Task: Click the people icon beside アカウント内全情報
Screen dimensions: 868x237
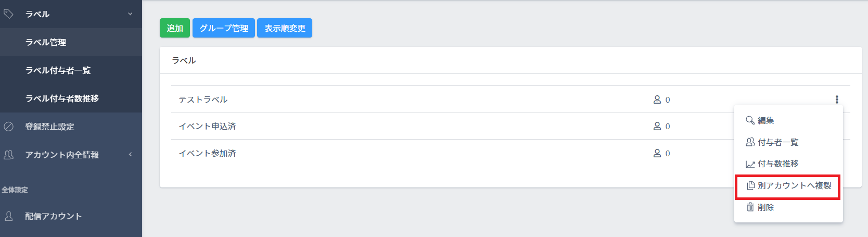Action: 8,155
